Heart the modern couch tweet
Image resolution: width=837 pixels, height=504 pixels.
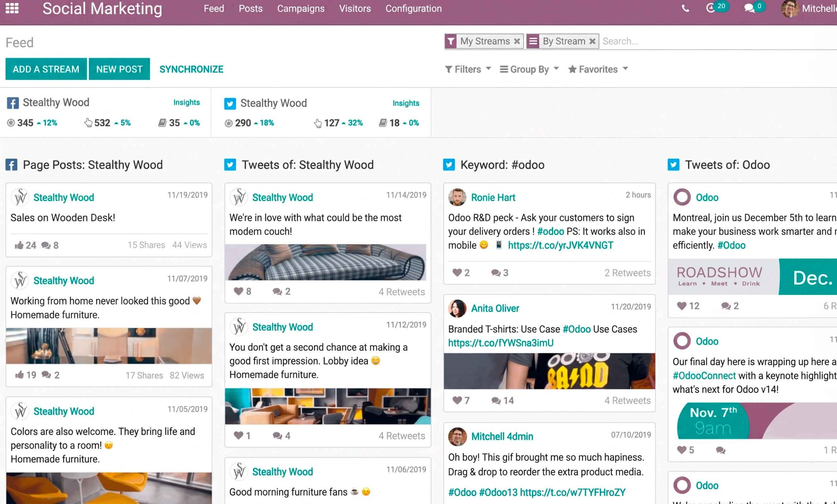(238, 291)
